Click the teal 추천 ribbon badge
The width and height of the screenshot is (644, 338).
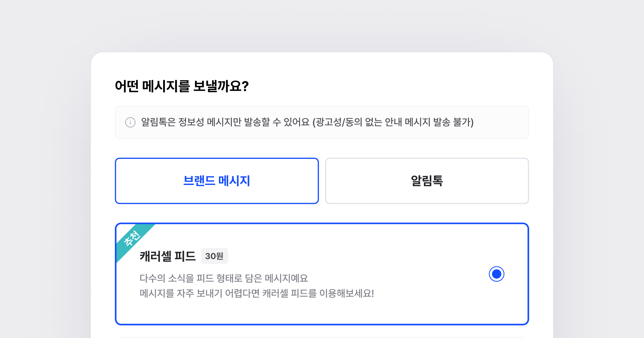tap(133, 238)
